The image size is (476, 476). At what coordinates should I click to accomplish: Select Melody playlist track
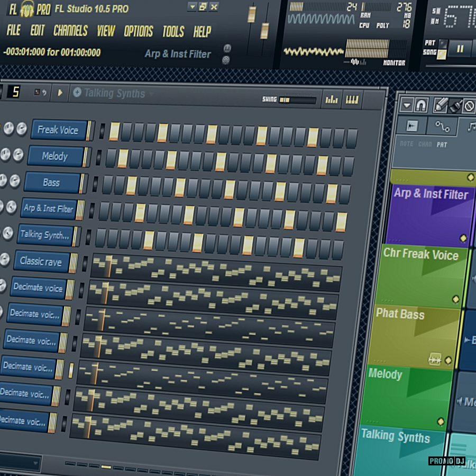click(406, 397)
